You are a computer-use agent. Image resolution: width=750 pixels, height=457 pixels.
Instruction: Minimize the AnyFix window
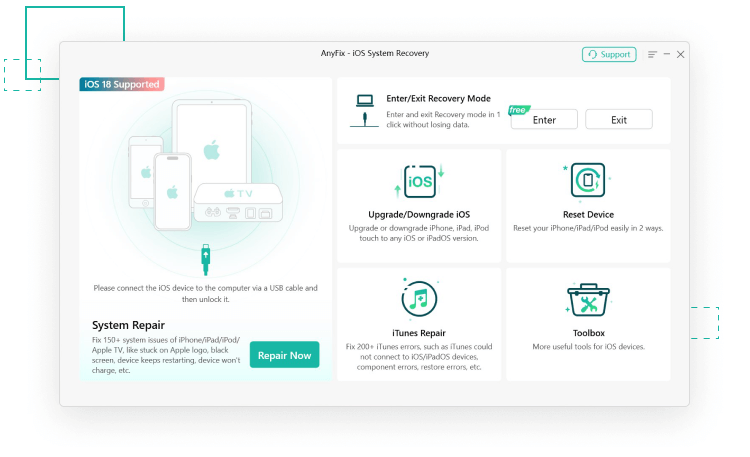coord(666,54)
